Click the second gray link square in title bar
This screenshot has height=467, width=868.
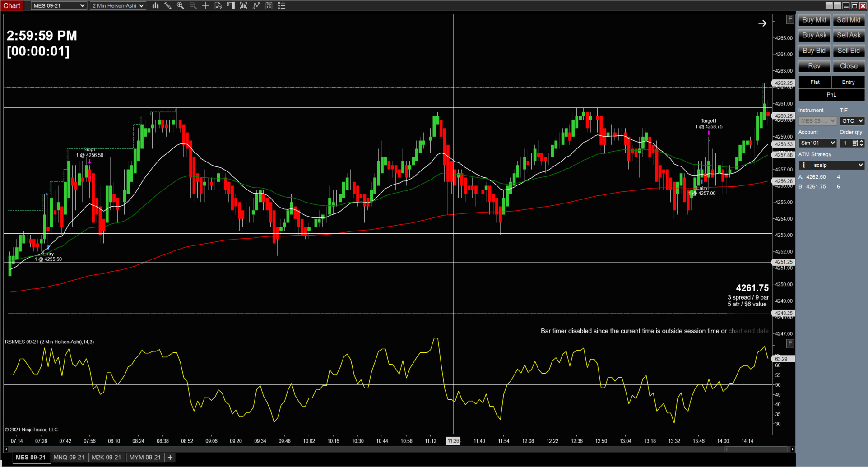(x=837, y=6)
